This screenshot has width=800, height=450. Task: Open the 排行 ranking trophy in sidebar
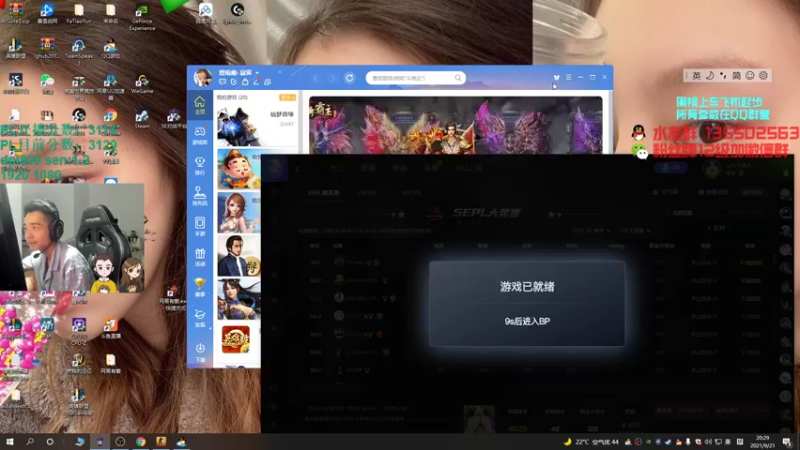pyautogui.click(x=199, y=166)
